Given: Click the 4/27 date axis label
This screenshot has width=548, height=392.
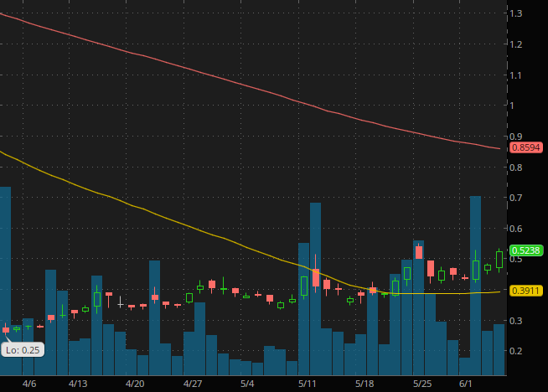Looking at the screenshot, I should [193, 384].
